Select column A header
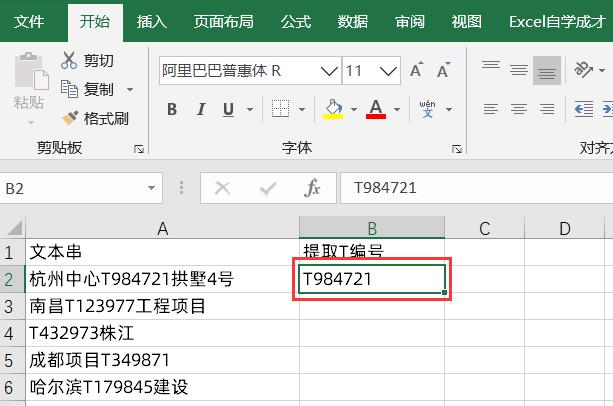 (163, 228)
